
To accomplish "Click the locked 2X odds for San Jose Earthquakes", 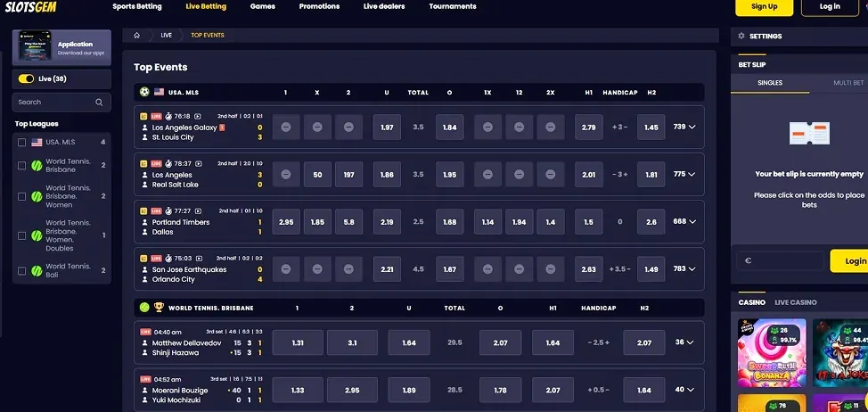I will (x=550, y=269).
